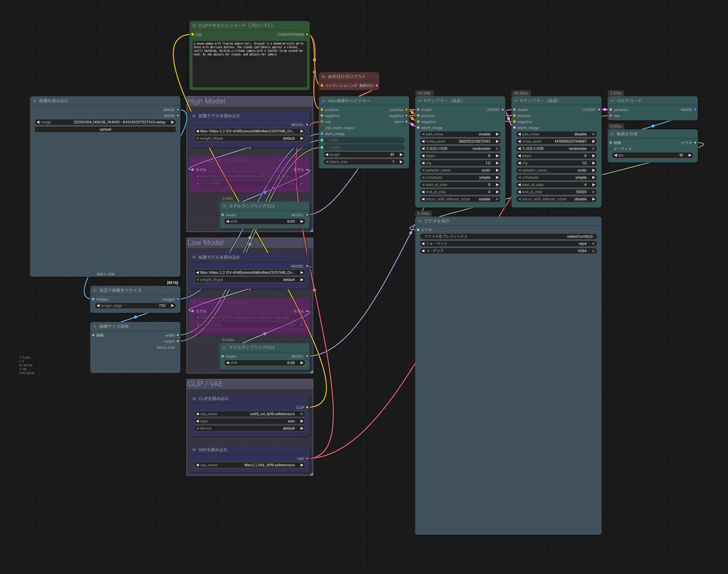Collapse the ビデオを保存 node via title dot

pos(419,221)
